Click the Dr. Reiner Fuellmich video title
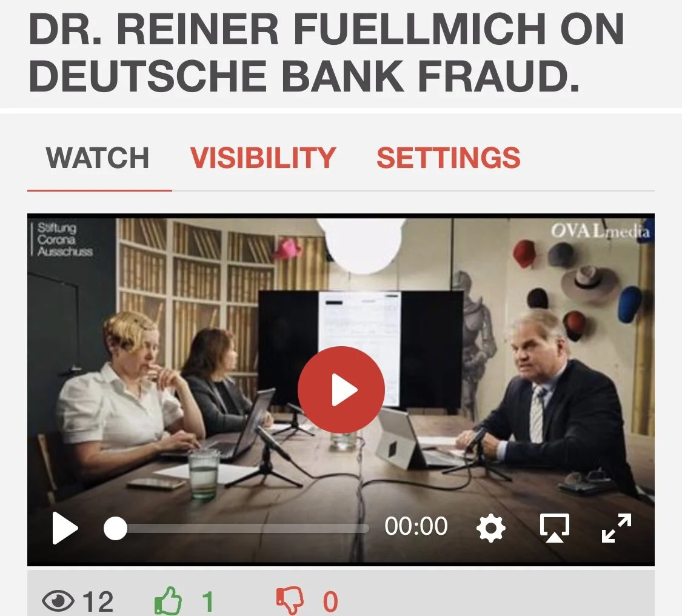Screen dimensions: 682x616 [x=326, y=53]
